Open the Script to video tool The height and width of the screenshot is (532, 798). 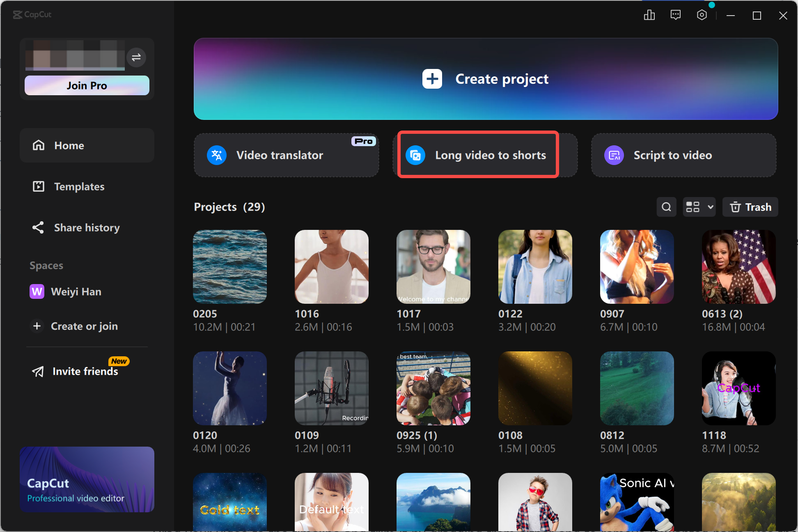click(x=683, y=155)
